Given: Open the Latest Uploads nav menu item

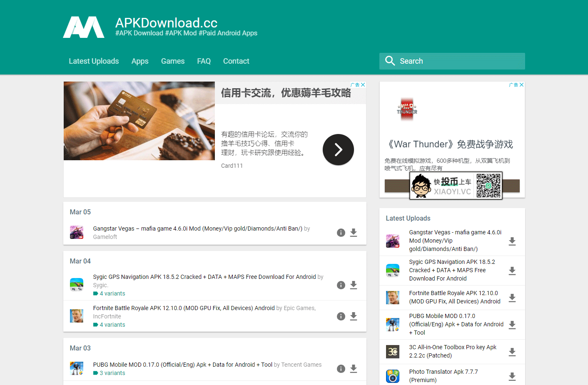Looking at the screenshot, I should pyautogui.click(x=94, y=61).
